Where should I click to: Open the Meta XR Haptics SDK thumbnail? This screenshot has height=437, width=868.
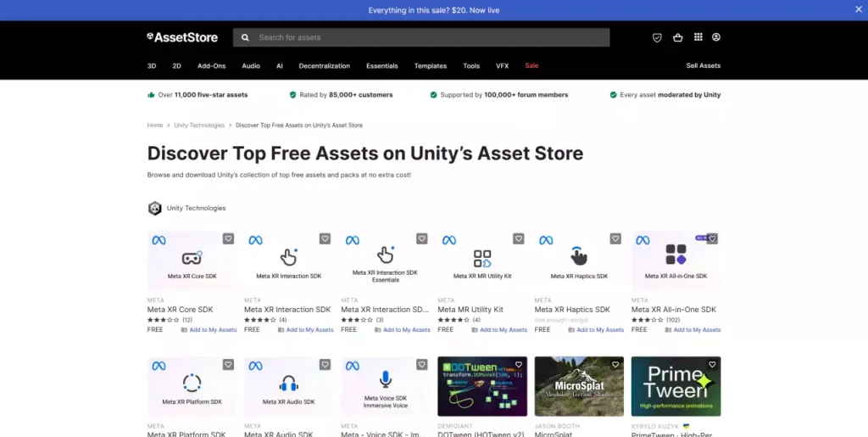tap(579, 261)
